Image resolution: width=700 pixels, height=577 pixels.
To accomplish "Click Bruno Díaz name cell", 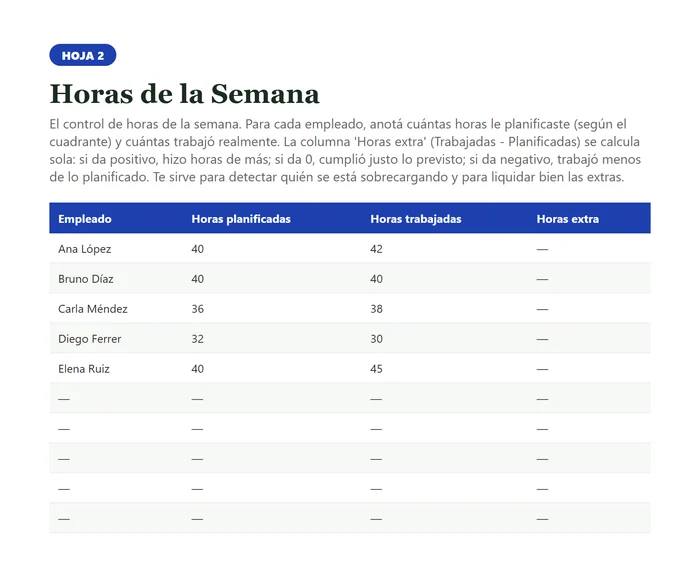I will coord(86,279).
